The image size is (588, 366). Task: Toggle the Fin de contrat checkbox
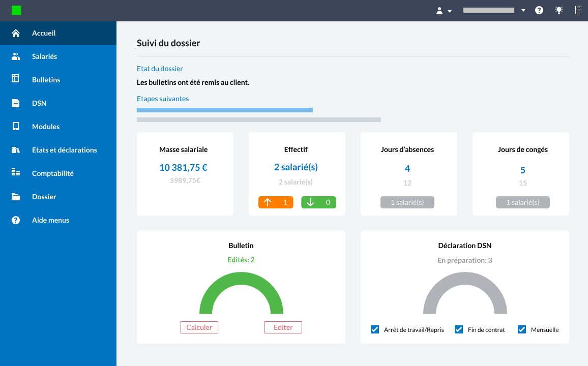pos(458,329)
